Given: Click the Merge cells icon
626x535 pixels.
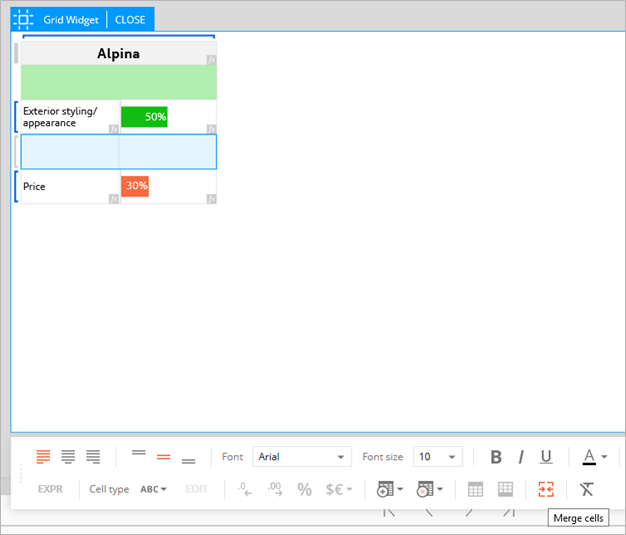Looking at the screenshot, I should (546, 489).
